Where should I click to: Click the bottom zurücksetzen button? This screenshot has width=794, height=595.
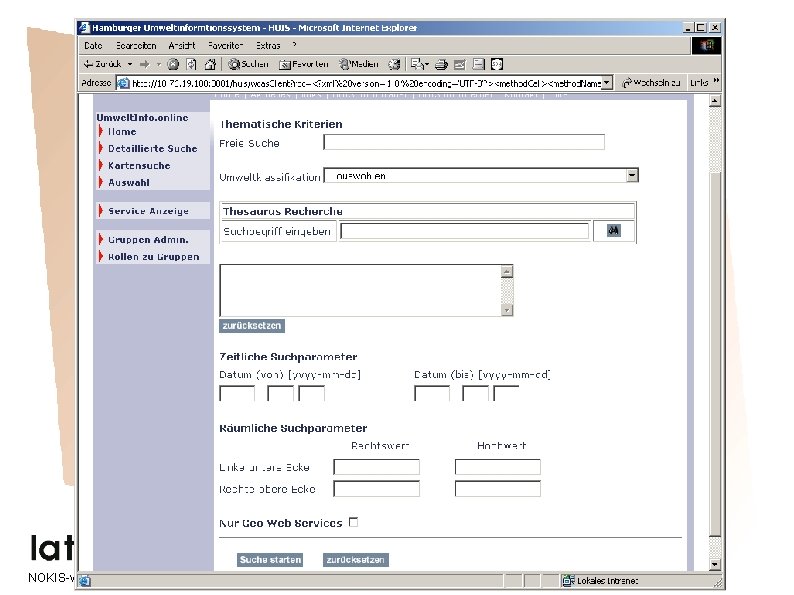pos(355,560)
